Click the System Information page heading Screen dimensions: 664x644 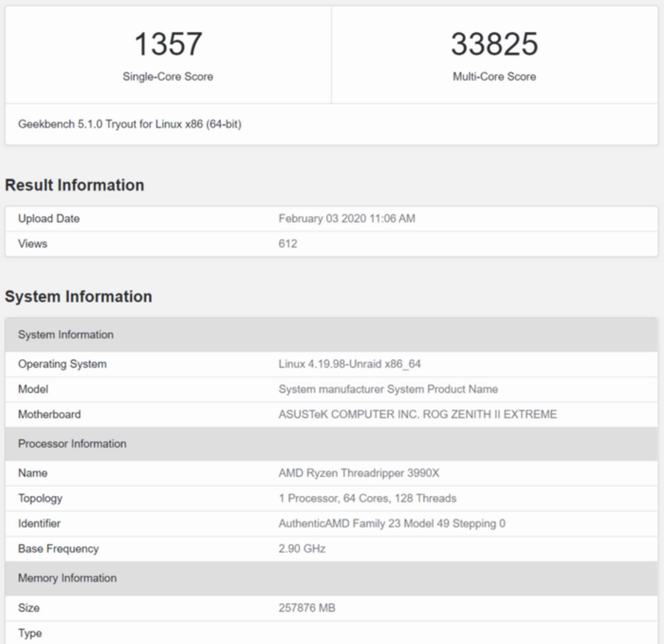pos(79,296)
